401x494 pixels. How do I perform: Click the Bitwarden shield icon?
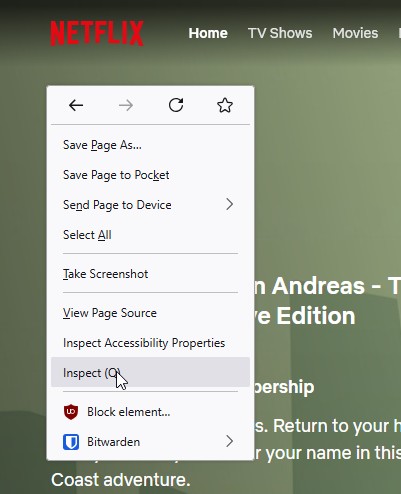[x=71, y=442]
